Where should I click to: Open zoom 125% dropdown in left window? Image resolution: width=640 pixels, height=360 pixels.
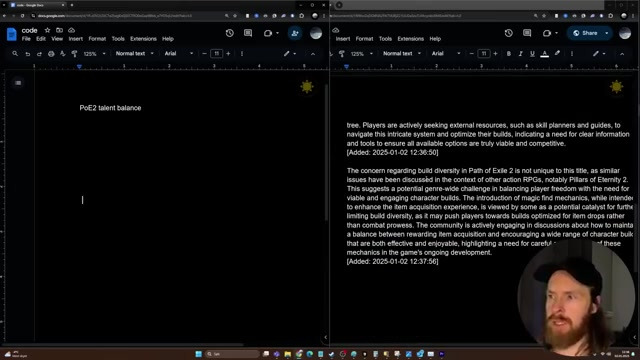pos(94,53)
